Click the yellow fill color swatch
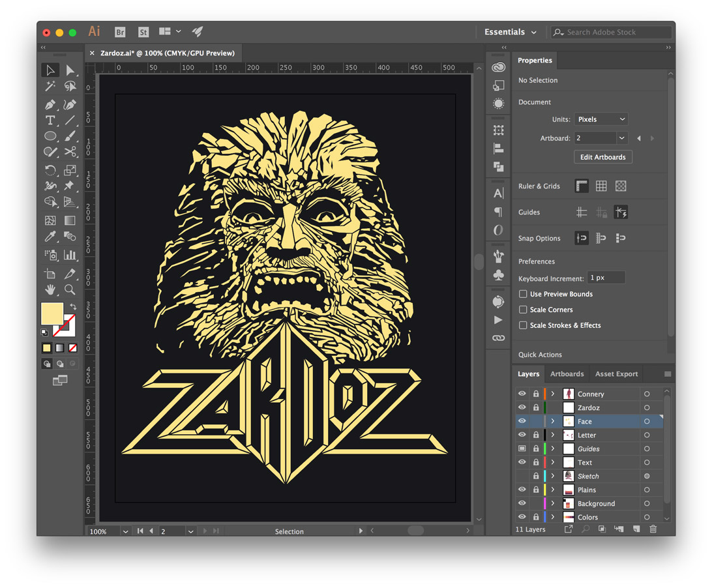The image size is (712, 588). (x=52, y=314)
